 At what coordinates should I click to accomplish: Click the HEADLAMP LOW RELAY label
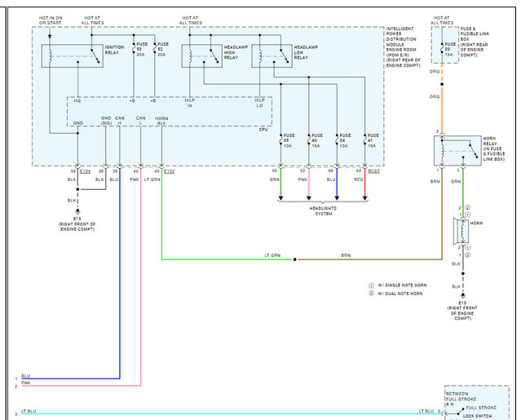click(306, 52)
